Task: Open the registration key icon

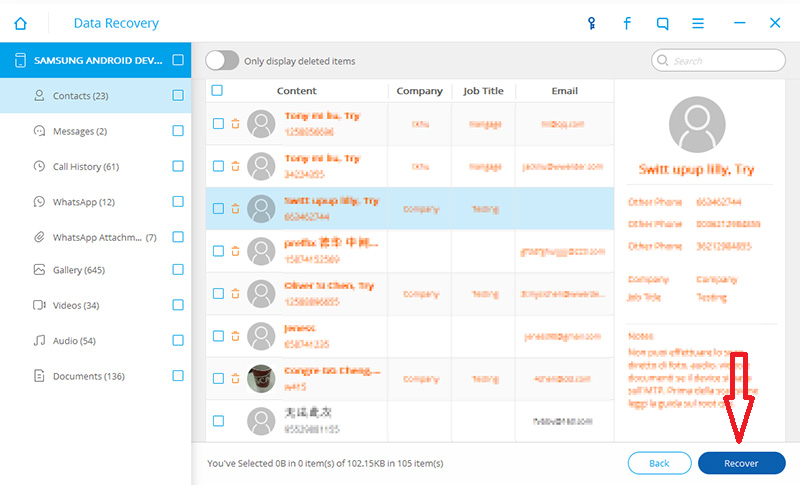Action: (x=591, y=23)
